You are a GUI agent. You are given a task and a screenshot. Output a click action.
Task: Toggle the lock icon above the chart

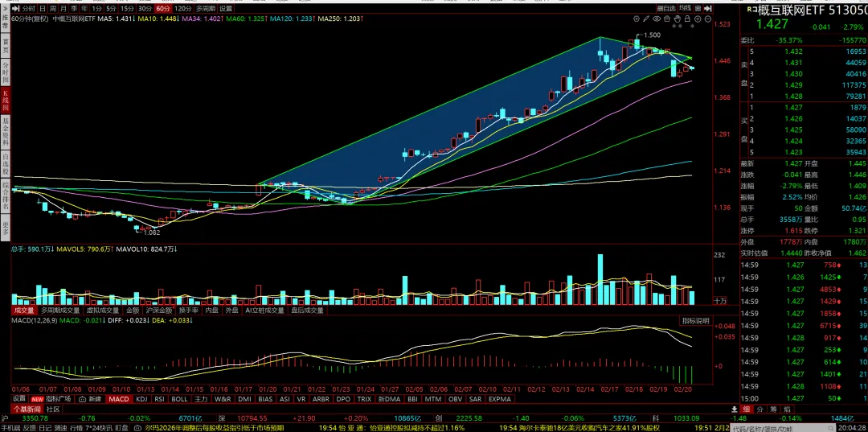point(687,19)
